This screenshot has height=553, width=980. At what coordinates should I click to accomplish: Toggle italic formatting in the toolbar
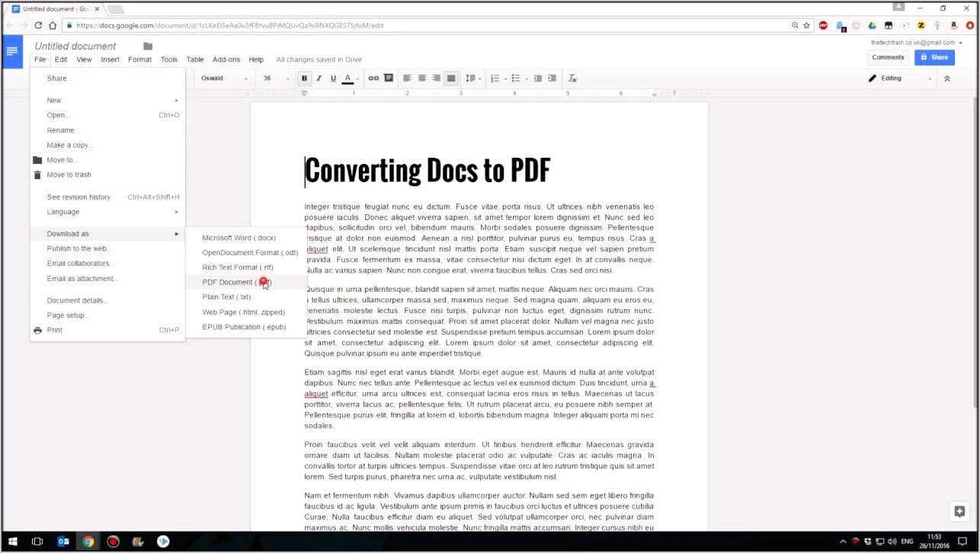pyautogui.click(x=319, y=78)
